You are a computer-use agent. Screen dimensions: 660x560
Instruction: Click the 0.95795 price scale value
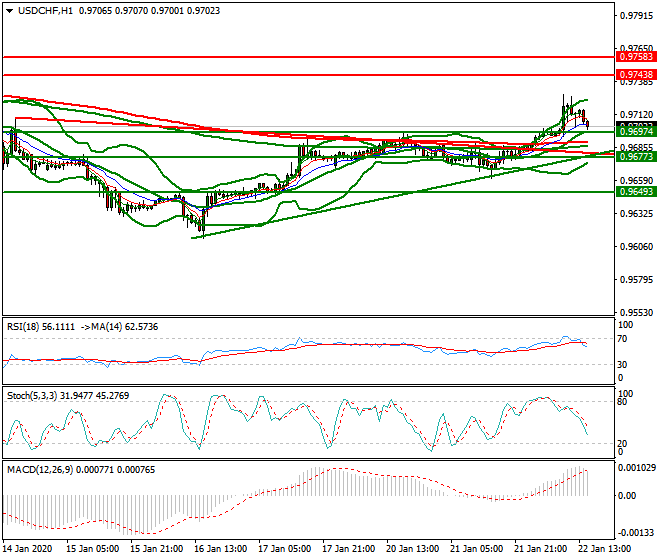pos(636,280)
